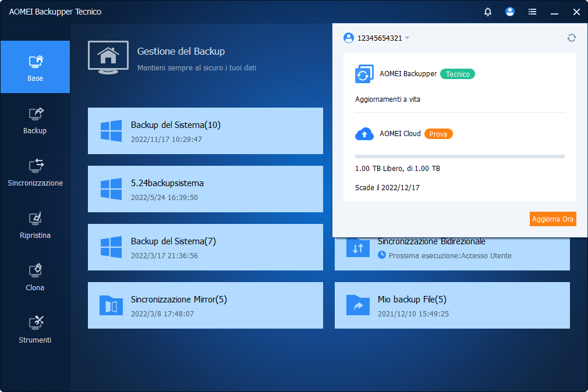Screen dimensions: 588x392
Task: Open the Backup sidebar section
Action: click(36, 120)
